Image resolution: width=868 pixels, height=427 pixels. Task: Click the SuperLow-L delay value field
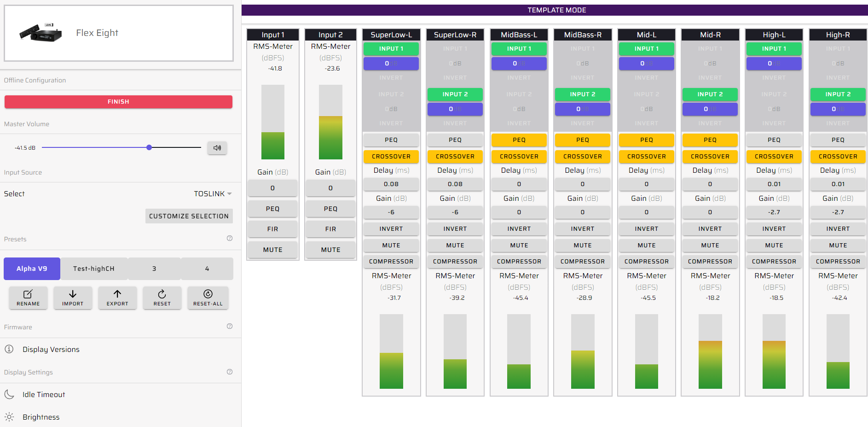(x=391, y=184)
